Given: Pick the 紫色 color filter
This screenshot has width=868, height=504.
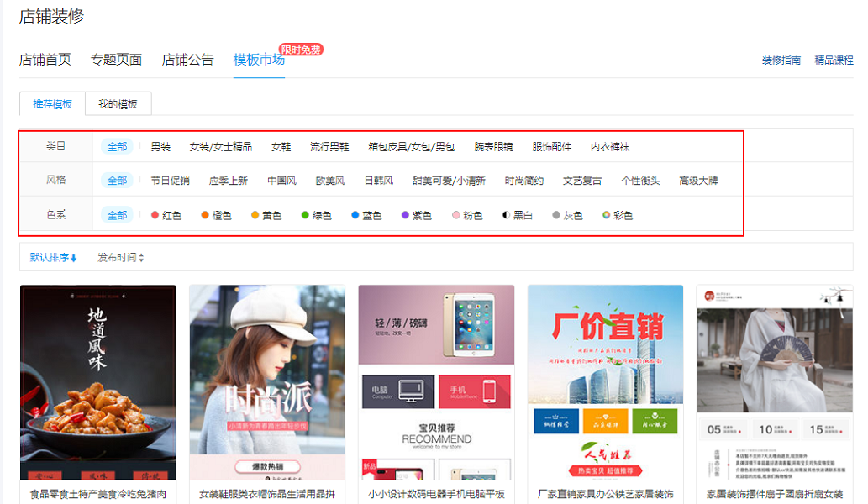Looking at the screenshot, I should 416,215.
